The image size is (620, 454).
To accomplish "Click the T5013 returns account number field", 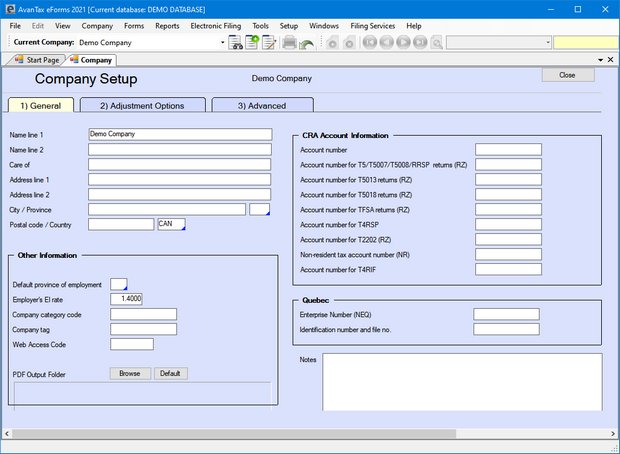I will click(508, 180).
